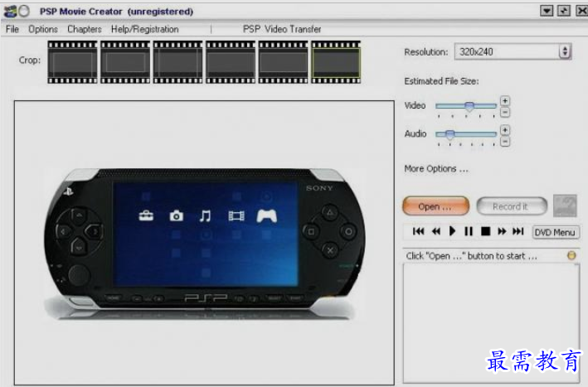Rewind the video
Screen dimensions: 588x387
tap(435, 231)
